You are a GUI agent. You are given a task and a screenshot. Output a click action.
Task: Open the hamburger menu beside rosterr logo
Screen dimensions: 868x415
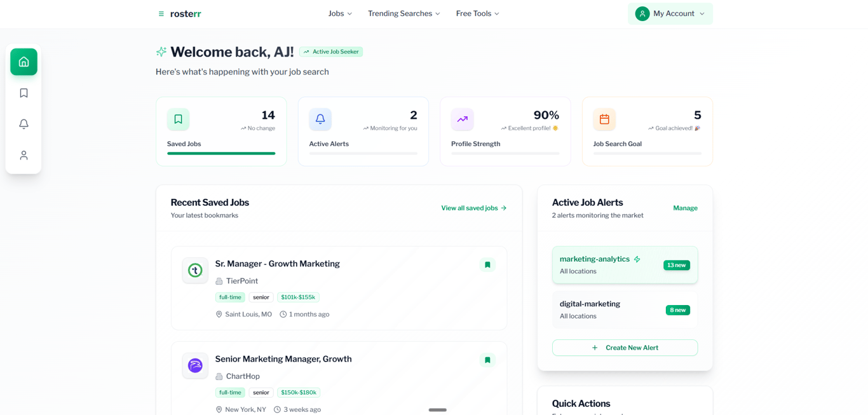(161, 13)
